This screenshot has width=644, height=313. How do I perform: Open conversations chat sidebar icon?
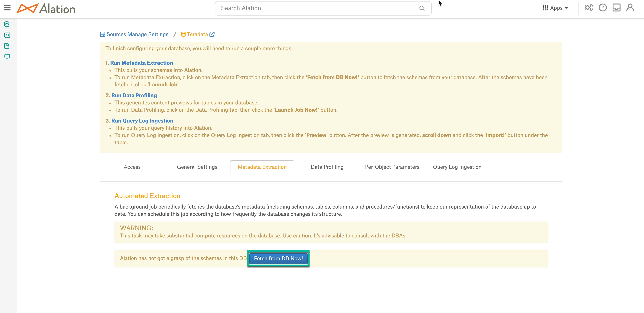tap(7, 57)
